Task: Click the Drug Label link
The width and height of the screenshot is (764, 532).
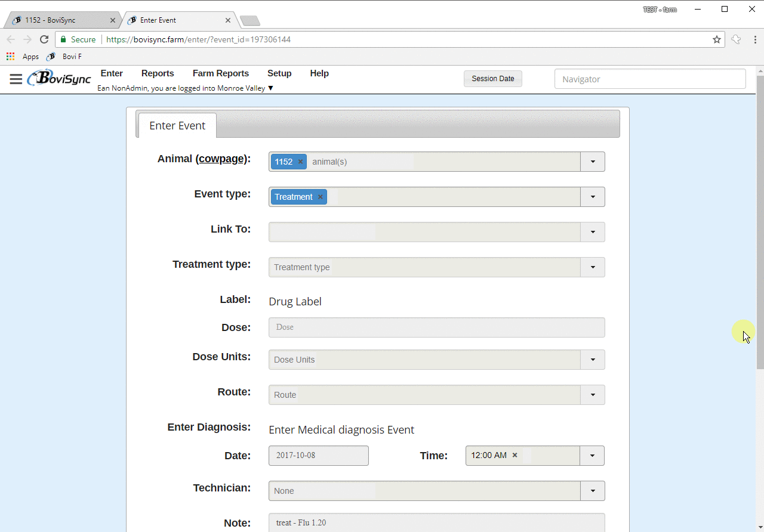Action: (295, 301)
